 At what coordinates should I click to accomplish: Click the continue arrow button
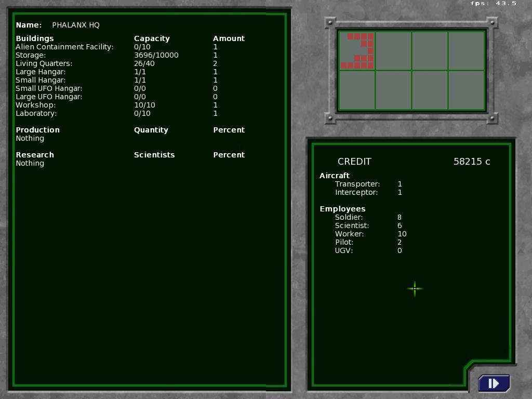(x=494, y=383)
